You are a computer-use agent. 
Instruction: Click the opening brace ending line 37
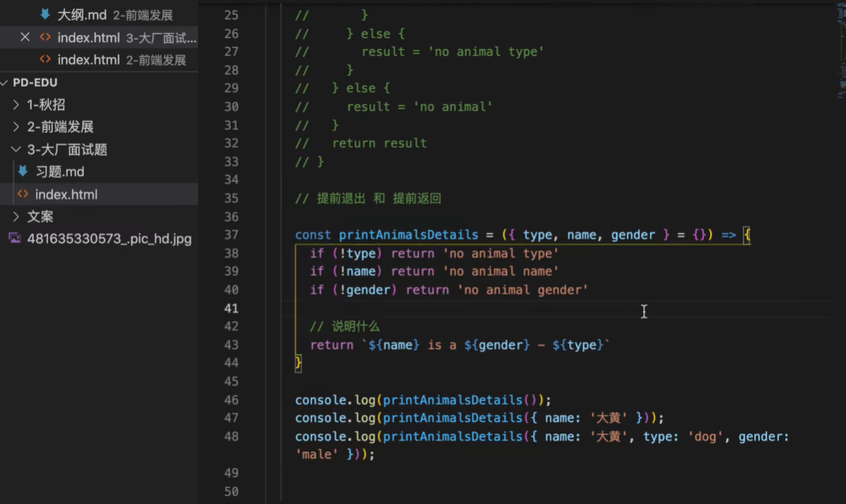747,235
